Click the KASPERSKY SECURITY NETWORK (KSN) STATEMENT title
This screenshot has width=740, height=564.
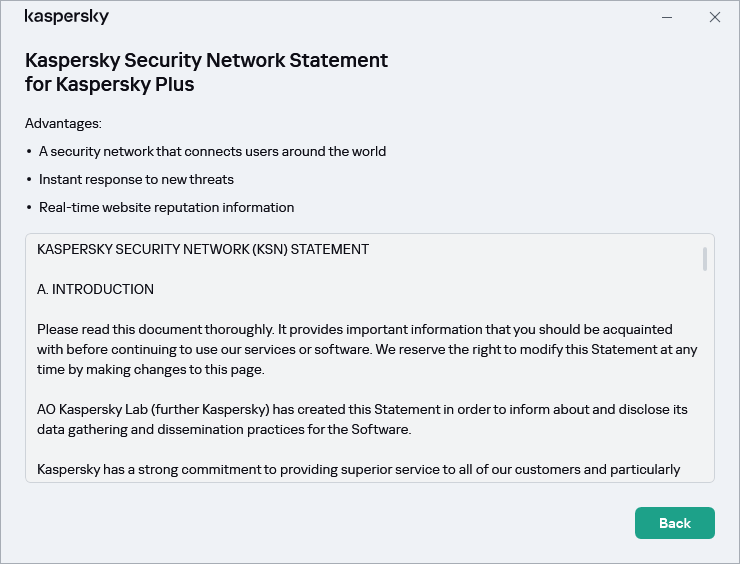pyautogui.click(x=203, y=249)
